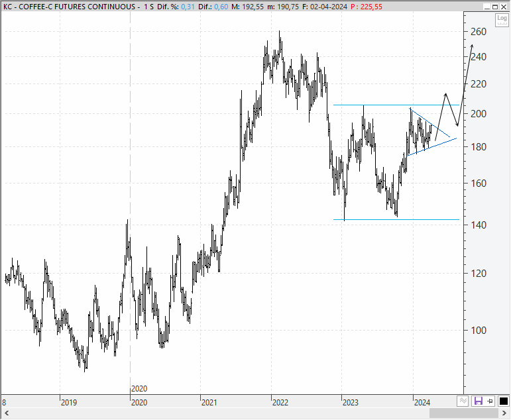Open the black color swatch
511x420 pixels.
point(503,401)
